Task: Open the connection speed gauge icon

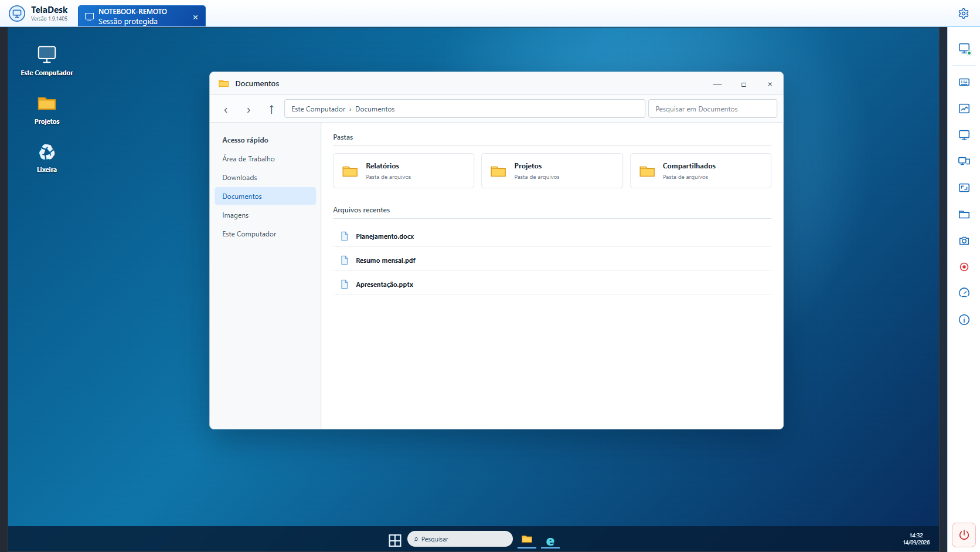Action: (x=964, y=293)
